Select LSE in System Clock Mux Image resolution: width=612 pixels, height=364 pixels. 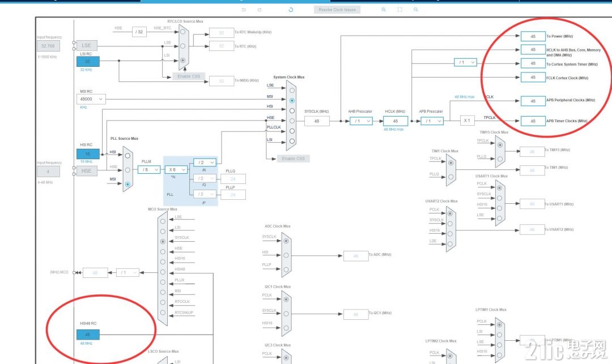pos(292,91)
